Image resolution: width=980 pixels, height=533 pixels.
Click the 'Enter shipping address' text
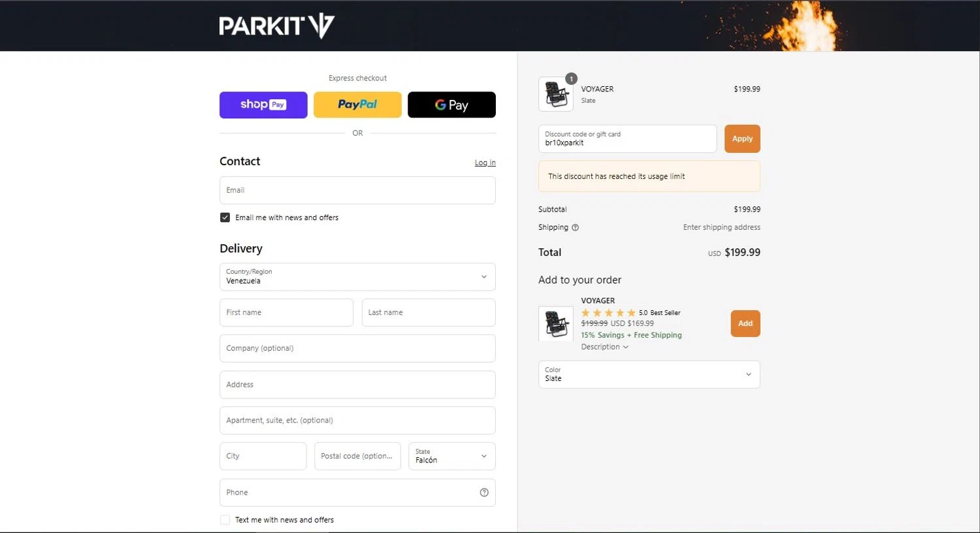click(x=721, y=227)
